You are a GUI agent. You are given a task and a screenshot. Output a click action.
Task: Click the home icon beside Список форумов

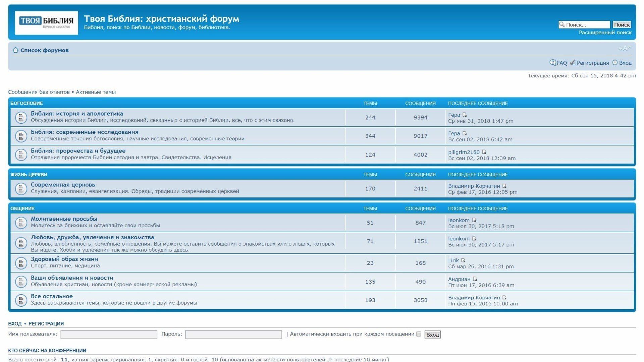click(x=15, y=50)
